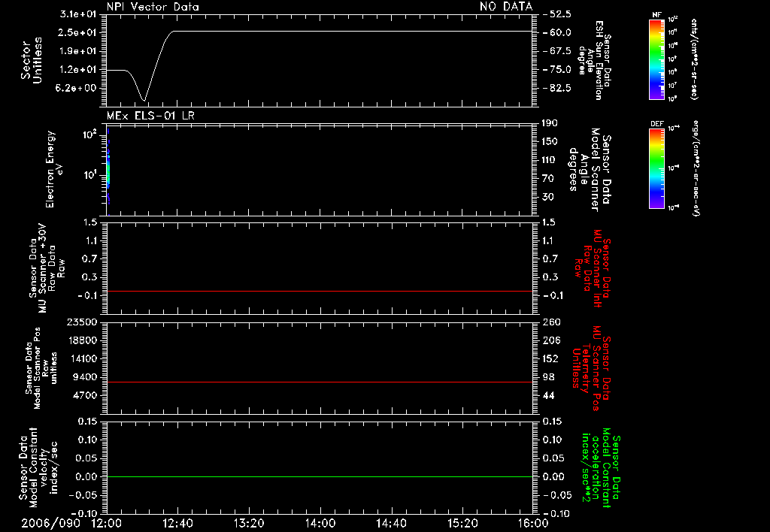Click the 10² Electron Energy tick label
This screenshot has width=770, height=532.
91,134
